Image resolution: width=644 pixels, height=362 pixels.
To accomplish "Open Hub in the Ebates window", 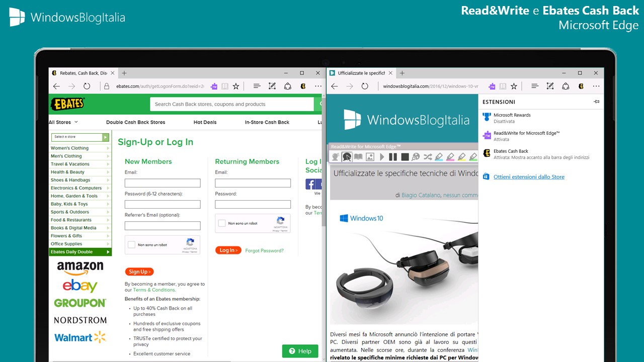I will 257,86.
